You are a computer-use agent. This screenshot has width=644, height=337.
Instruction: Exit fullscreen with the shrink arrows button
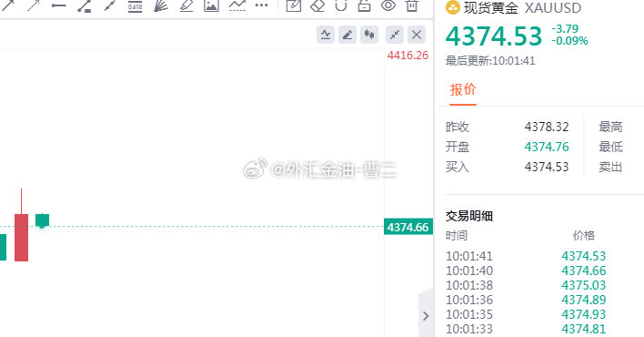pyautogui.click(x=395, y=35)
